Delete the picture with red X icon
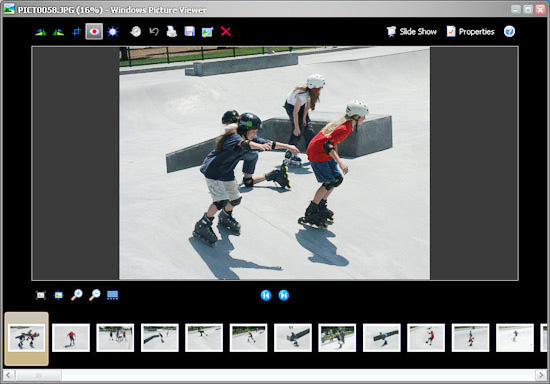The width and height of the screenshot is (550, 384). (x=226, y=32)
